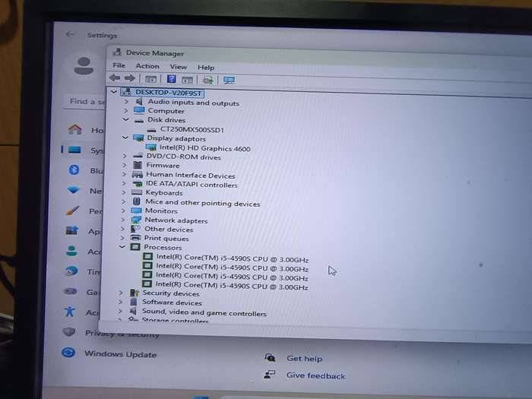Open Network section wifi icon in Settings
532x399 pixels.
click(x=73, y=190)
